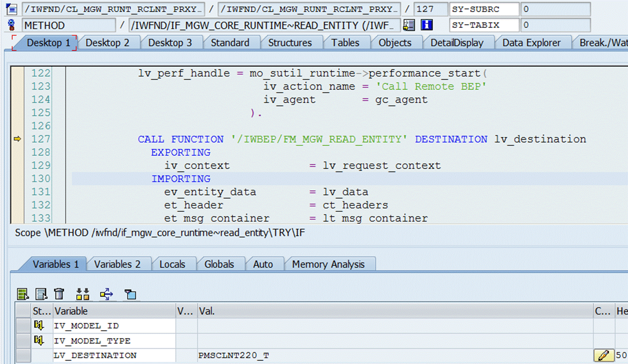Set breakpoint margin at line 129

click(x=18, y=166)
